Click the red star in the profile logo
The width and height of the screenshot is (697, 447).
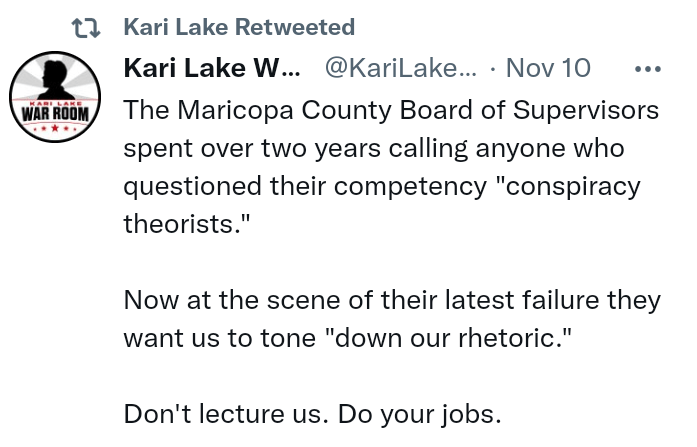coord(55,128)
